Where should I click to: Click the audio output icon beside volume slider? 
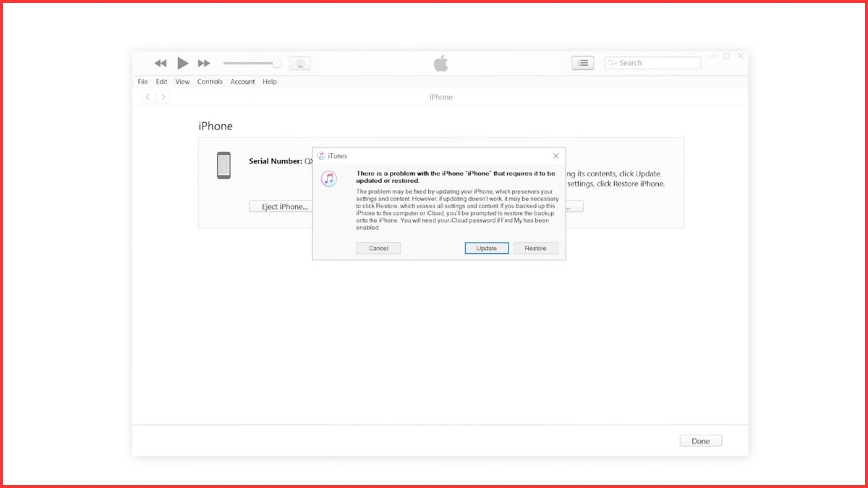point(299,63)
